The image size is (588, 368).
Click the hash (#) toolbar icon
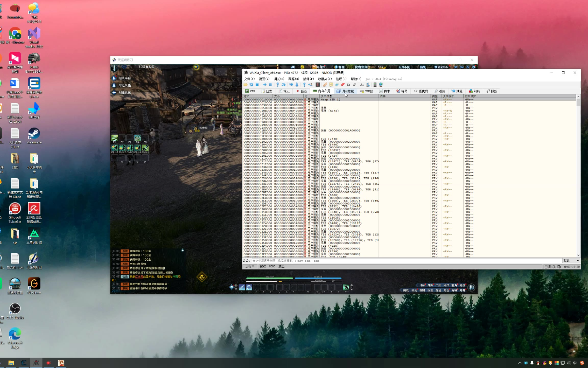[354, 85]
